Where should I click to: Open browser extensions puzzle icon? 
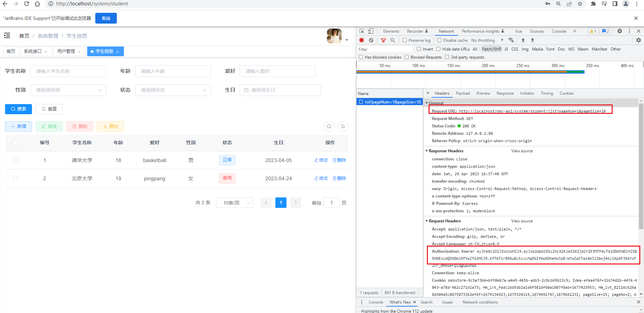593,4
